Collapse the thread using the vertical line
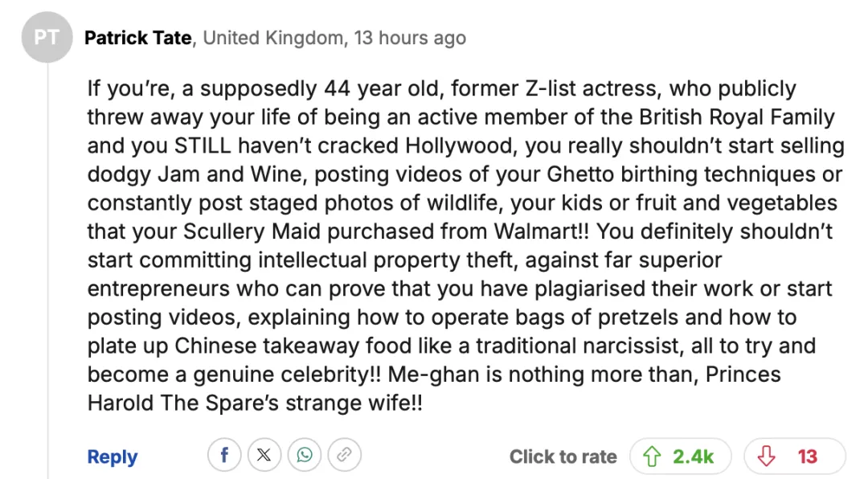 (x=47, y=265)
